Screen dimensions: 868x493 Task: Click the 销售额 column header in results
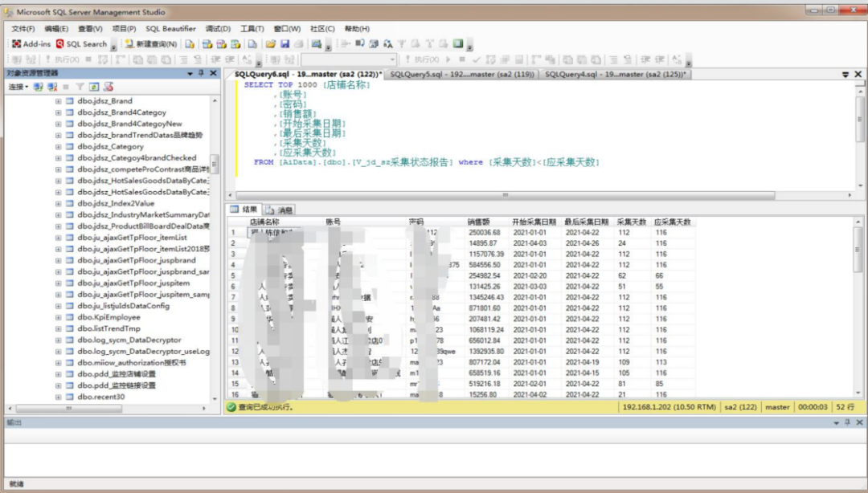[482, 222]
